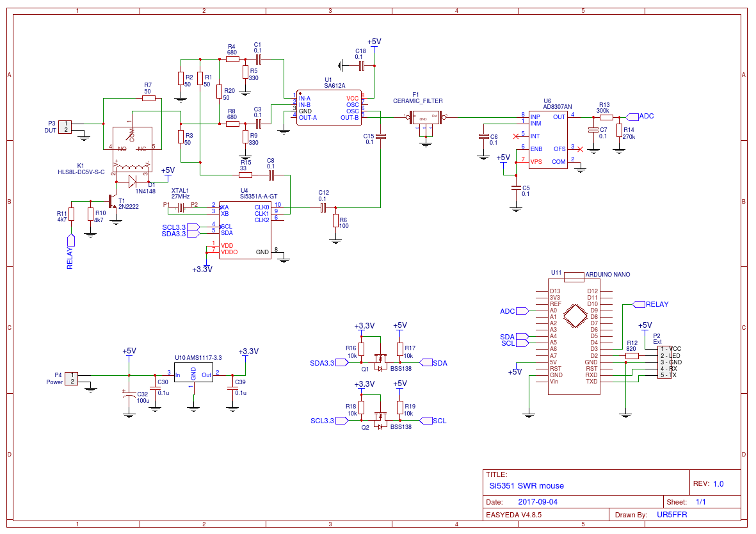The width and height of the screenshot is (756, 534).
Task: Select the 2N2222 transistor T1
Action: pyautogui.click(x=113, y=203)
